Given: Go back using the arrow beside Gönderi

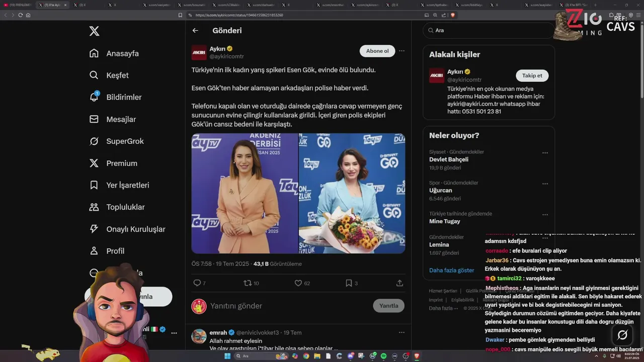Looking at the screenshot, I should coord(195,31).
